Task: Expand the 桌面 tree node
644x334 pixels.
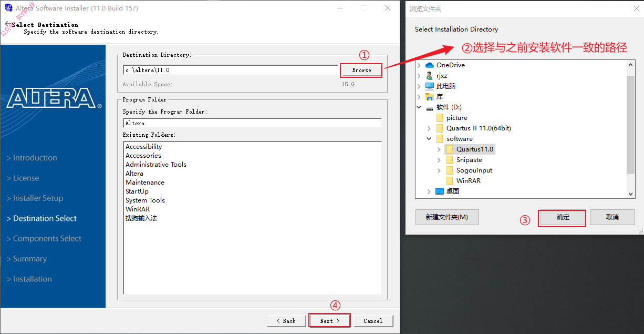Action: pos(429,191)
